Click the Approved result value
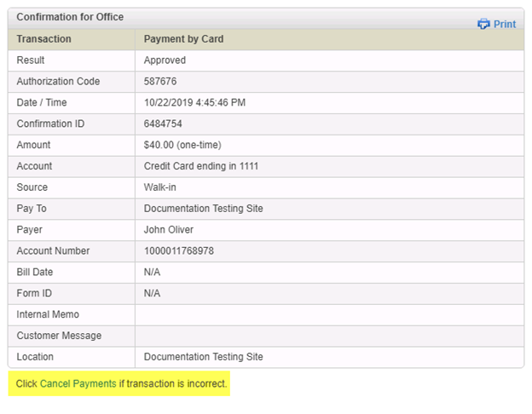 pyautogui.click(x=165, y=60)
